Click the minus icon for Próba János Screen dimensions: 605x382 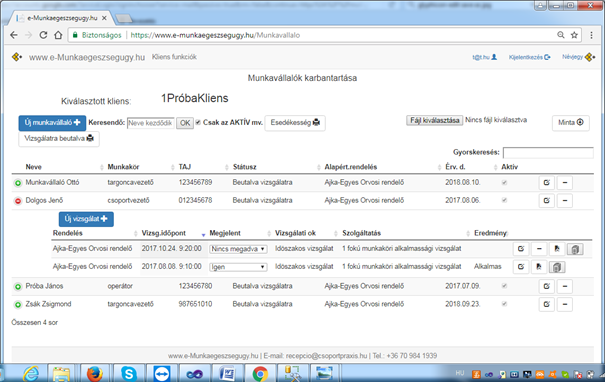[x=564, y=286]
